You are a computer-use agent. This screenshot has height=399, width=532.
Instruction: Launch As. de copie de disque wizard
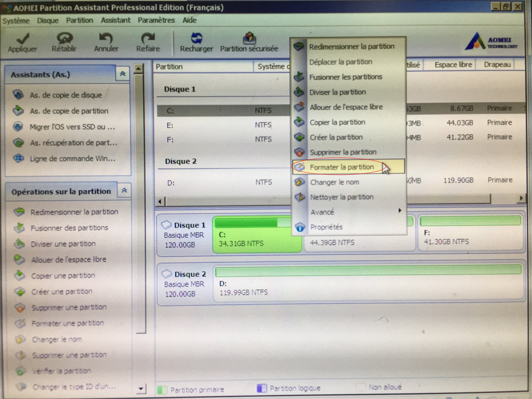[66, 95]
